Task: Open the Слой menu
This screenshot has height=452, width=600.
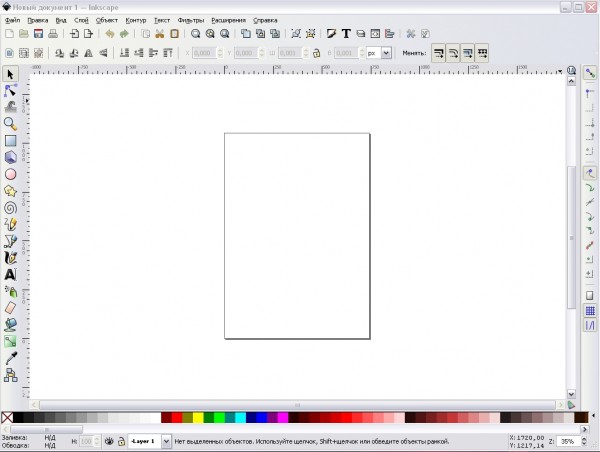Action: tap(81, 20)
